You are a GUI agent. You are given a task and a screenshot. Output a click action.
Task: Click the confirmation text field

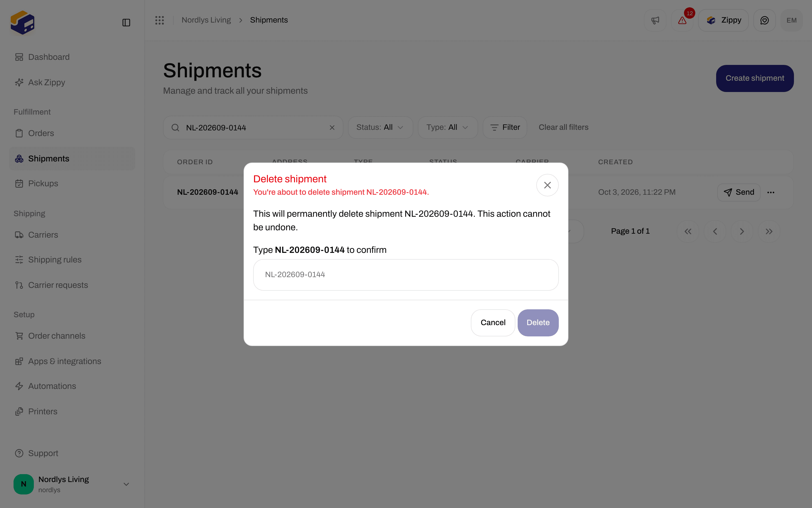pos(406,275)
